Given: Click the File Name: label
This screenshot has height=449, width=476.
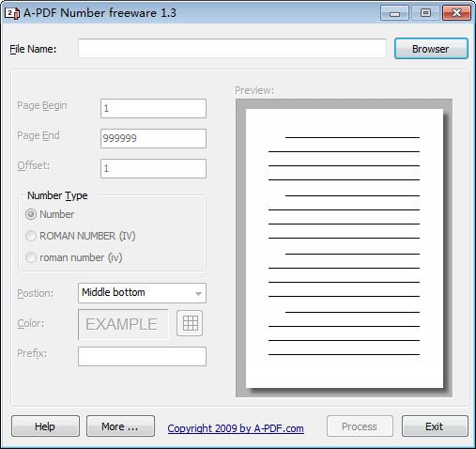Looking at the screenshot, I should coord(33,49).
